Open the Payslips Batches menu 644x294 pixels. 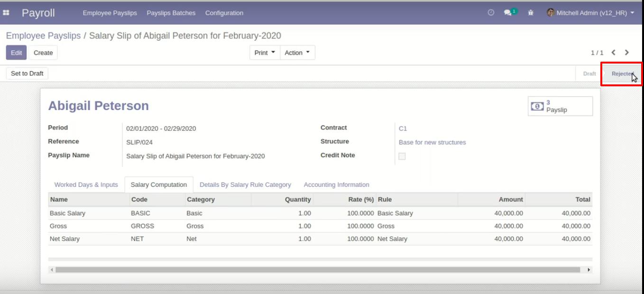(x=171, y=13)
